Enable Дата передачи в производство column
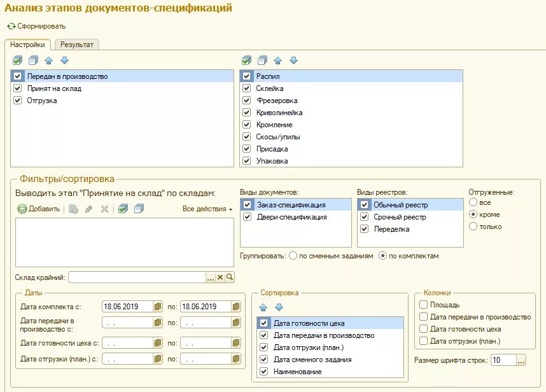 [423, 316]
